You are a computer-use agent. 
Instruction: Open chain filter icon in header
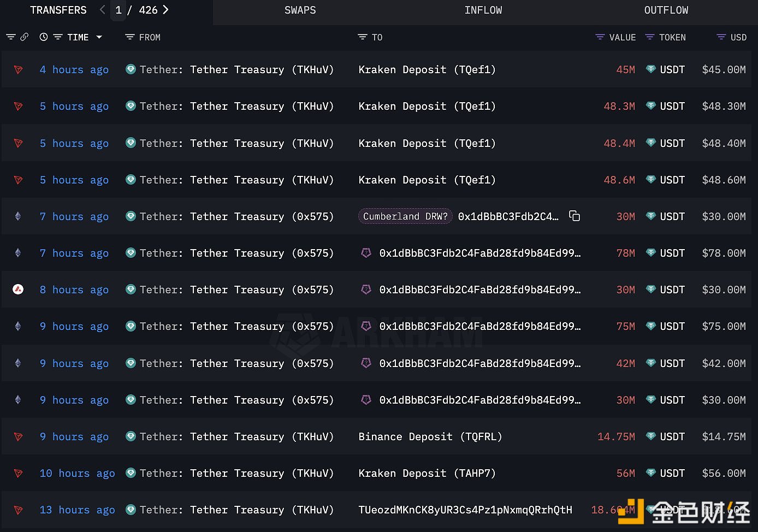tap(10, 37)
